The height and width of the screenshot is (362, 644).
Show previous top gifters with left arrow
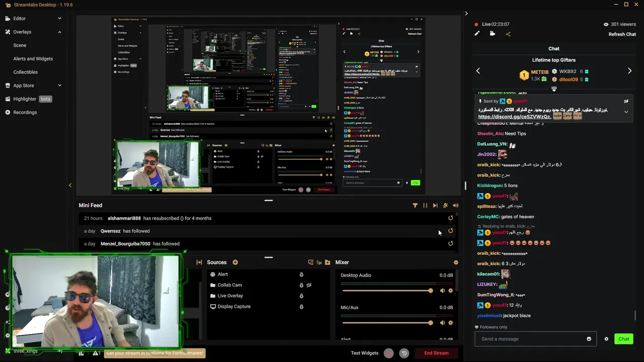point(478,71)
